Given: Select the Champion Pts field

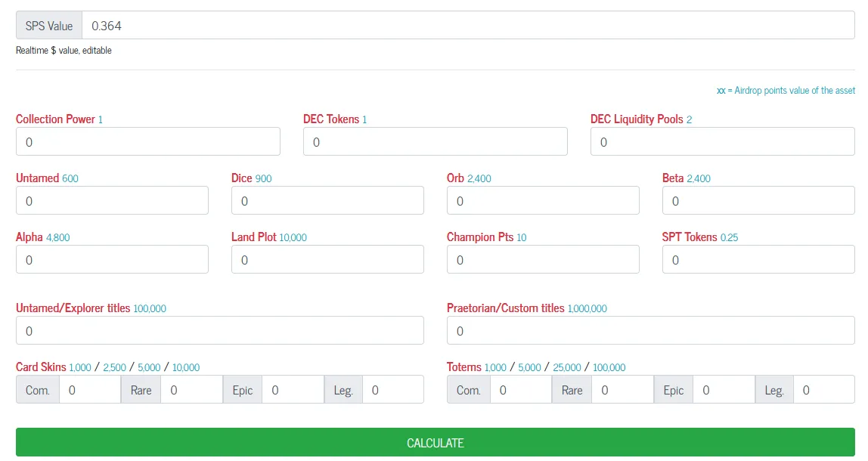Looking at the screenshot, I should click(543, 259).
